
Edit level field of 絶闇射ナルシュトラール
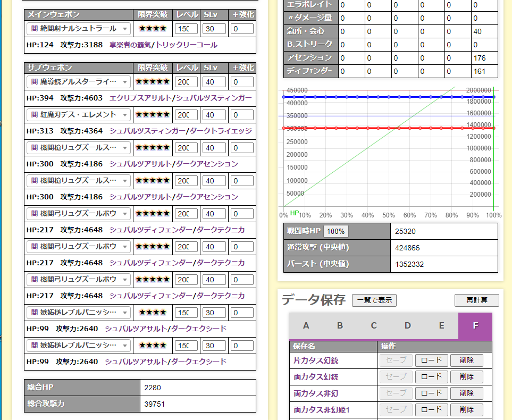pos(186,29)
